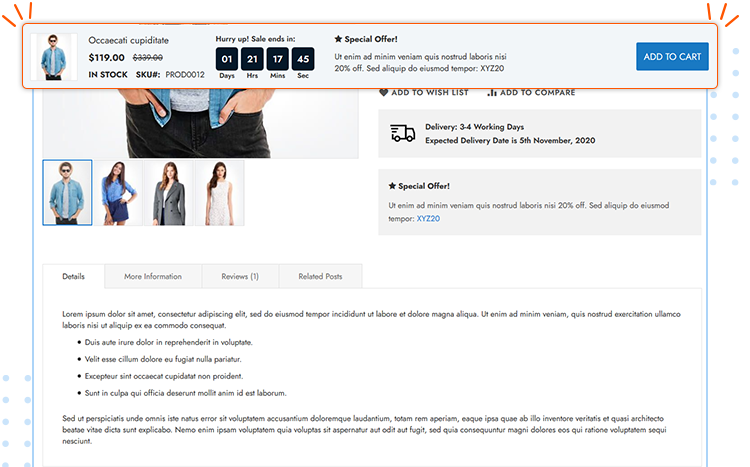The width and height of the screenshot is (750, 467).
Task: Click bullet 'Duis aute irure dolor in reprehenderit'
Action: pos(168,342)
